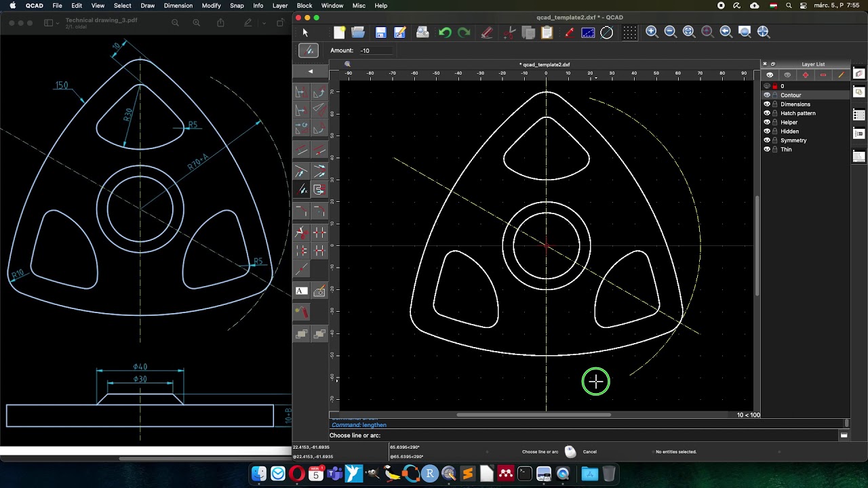This screenshot has height=488, width=868.
Task: Open the Dimension menu
Action: (178, 5)
